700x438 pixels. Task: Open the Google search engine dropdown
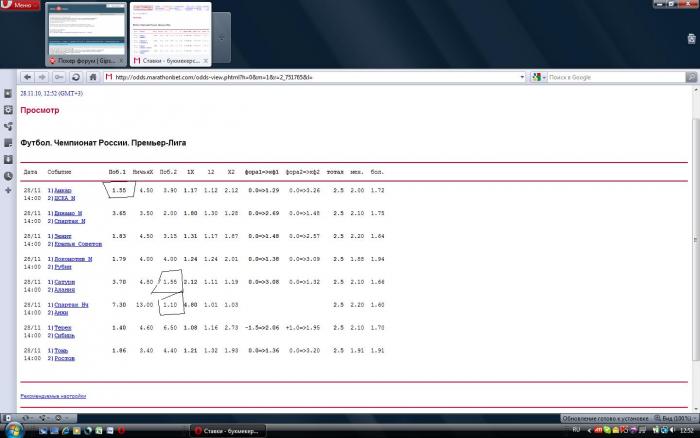tap(538, 77)
